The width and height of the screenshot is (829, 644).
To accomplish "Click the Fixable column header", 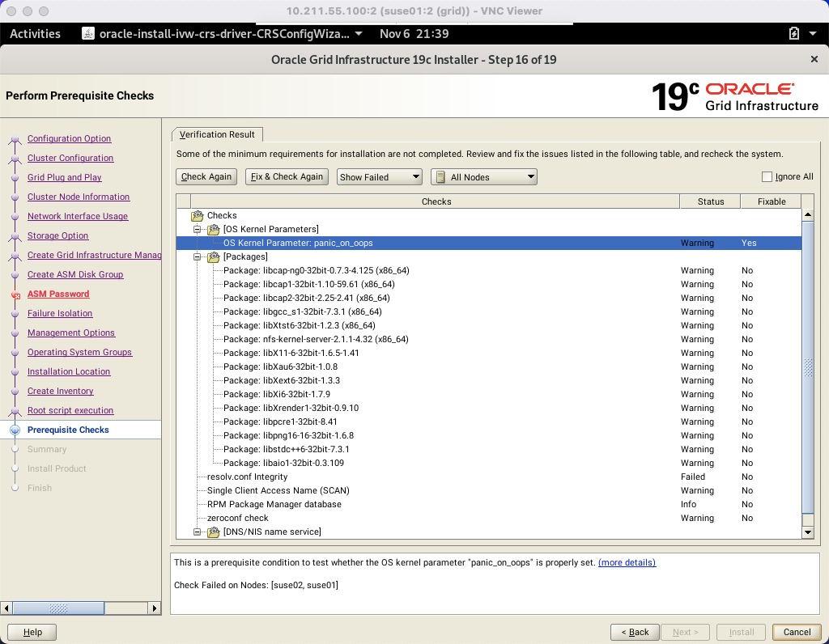I will (x=772, y=201).
